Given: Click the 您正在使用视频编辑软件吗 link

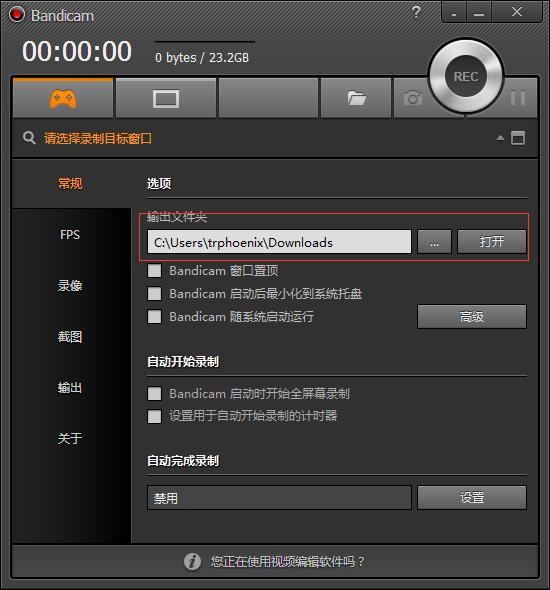Looking at the screenshot, I should click(288, 561).
